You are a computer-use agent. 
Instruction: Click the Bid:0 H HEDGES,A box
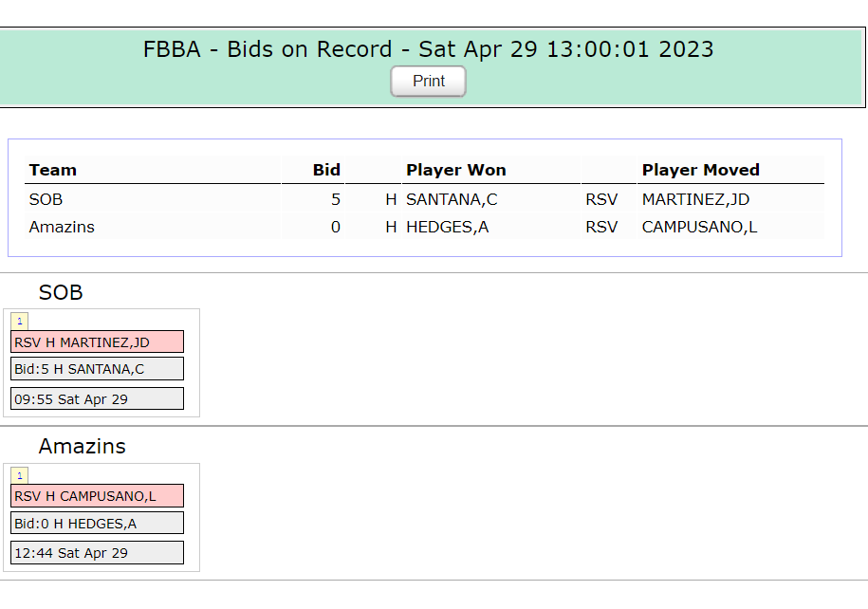point(97,524)
